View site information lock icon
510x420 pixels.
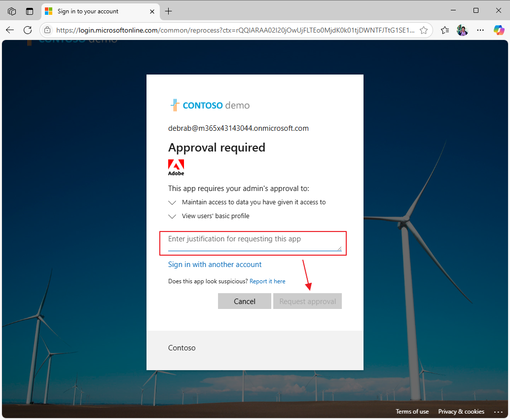pyautogui.click(x=47, y=30)
